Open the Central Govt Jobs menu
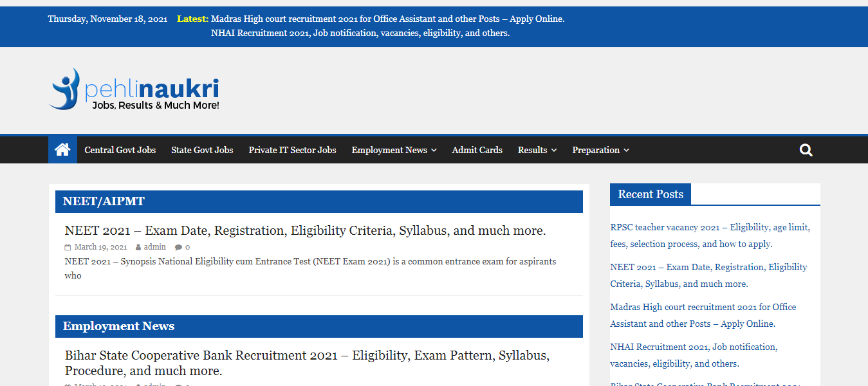The width and height of the screenshot is (868, 386). [x=120, y=150]
